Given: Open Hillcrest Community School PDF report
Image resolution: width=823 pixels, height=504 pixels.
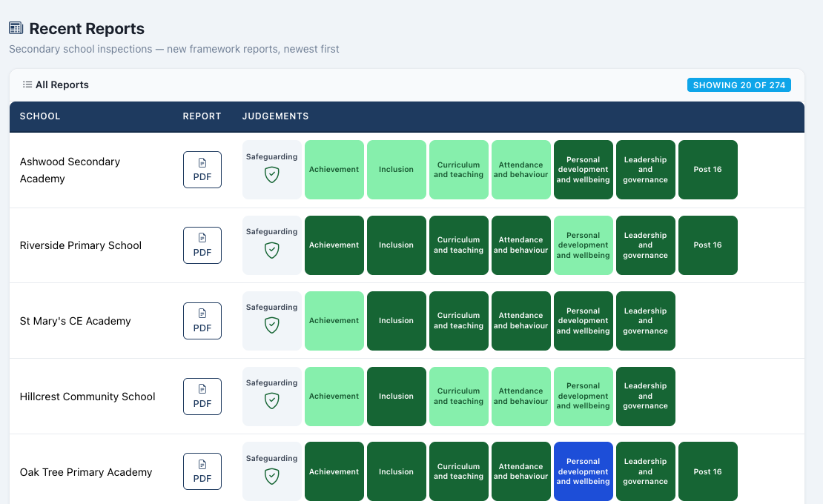Looking at the screenshot, I should click(x=202, y=397).
